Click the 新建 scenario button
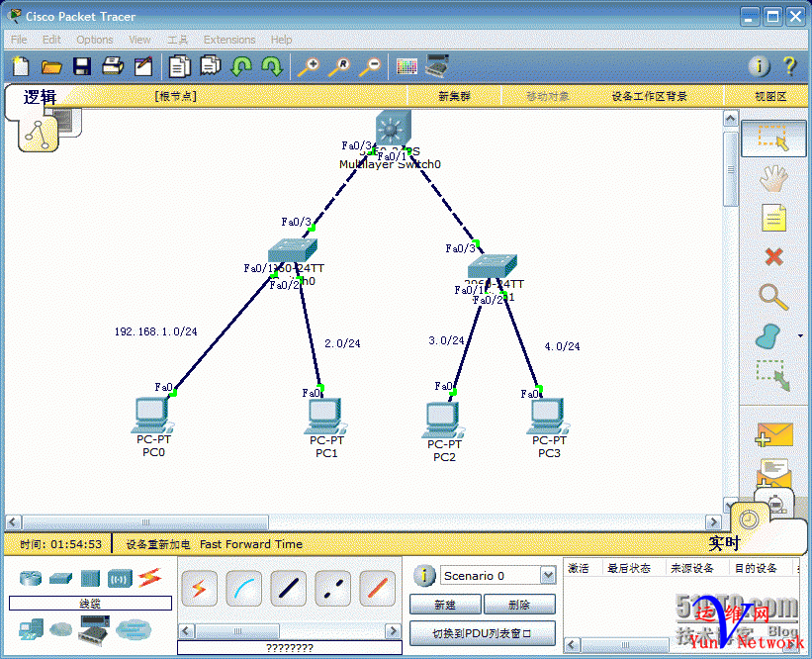The width and height of the screenshot is (812, 659). [445, 605]
